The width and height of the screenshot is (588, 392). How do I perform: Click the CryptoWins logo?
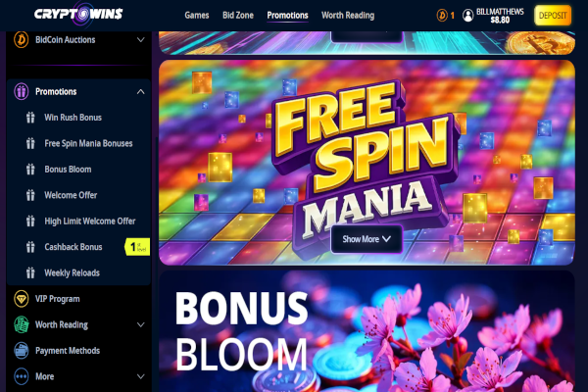click(x=78, y=15)
